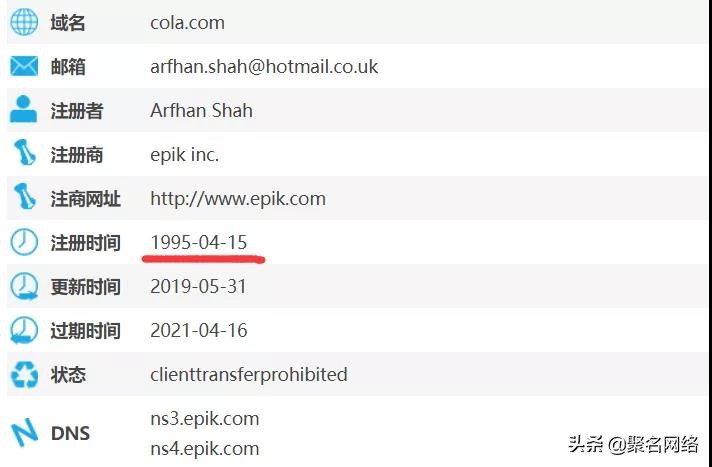Click the envelope icon beside 邮箱
Image resolution: width=712 pixels, height=467 pixels.
[24, 66]
